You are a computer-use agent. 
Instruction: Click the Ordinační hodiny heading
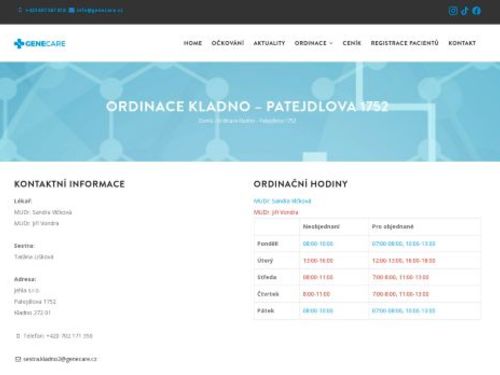click(x=301, y=184)
